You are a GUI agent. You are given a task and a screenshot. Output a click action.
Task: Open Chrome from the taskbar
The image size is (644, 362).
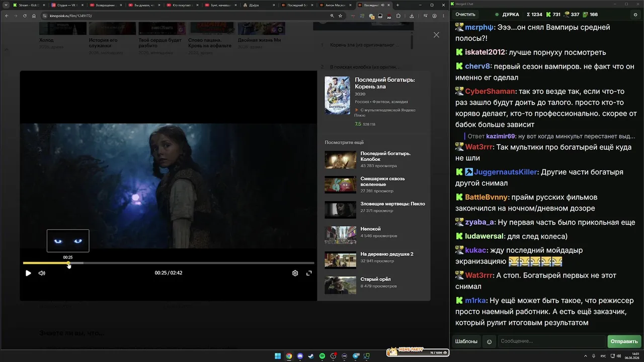coord(289,356)
